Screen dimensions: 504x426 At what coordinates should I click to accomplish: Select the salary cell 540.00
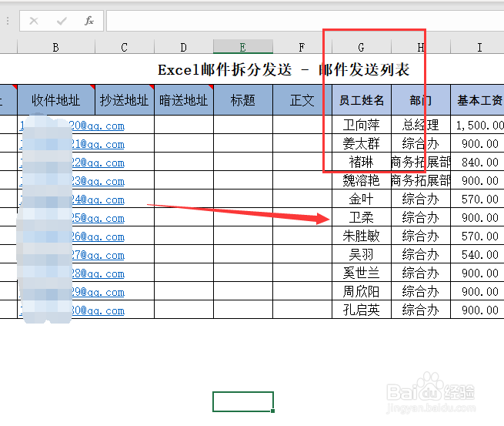(478, 254)
